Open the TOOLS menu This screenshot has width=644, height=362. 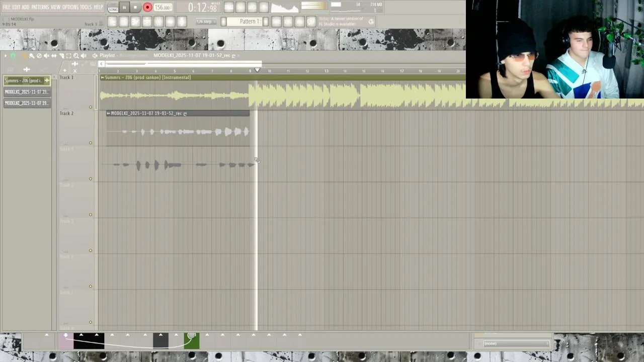[x=86, y=7]
